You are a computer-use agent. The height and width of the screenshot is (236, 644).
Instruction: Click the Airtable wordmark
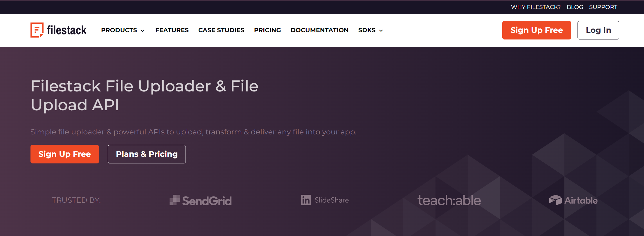(x=581, y=200)
